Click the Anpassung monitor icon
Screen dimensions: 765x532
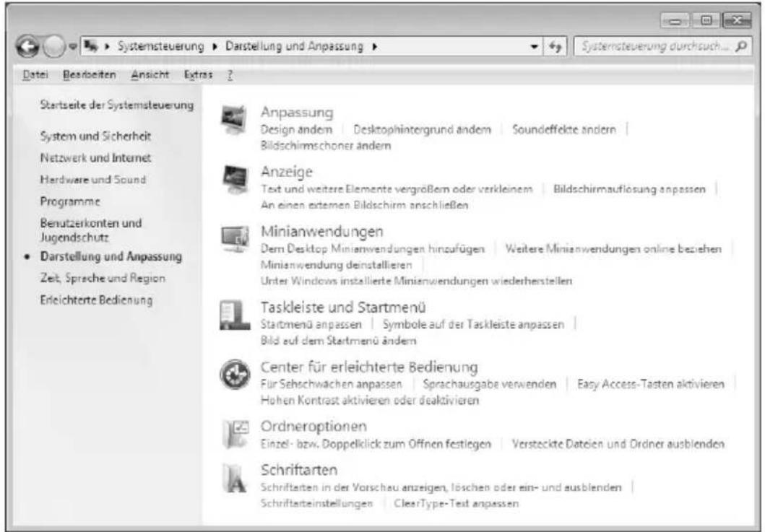pyautogui.click(x=234, y=120)
